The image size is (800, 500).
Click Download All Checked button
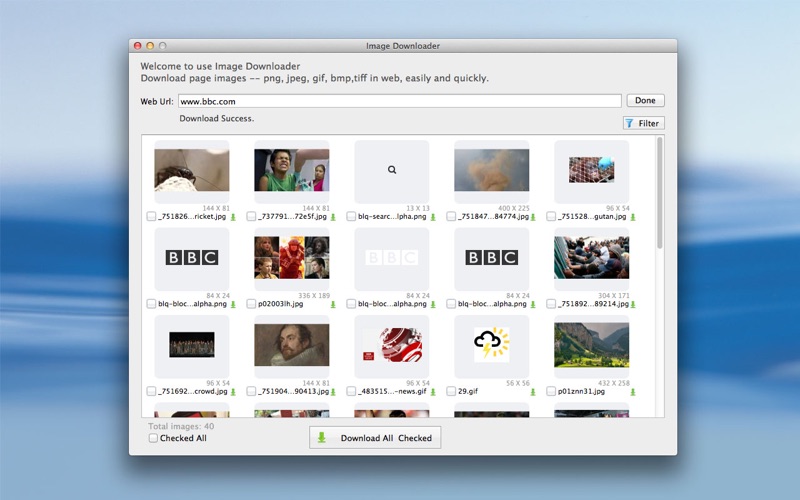[375, 438]
